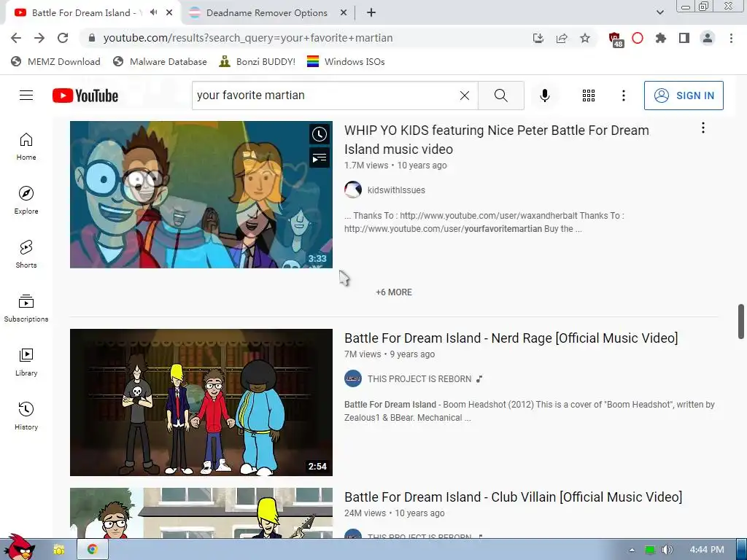Click avatar next to THIS PROJECT IS REBORN under Nerd Rage

pyautogui.click(x=353, y=378)
